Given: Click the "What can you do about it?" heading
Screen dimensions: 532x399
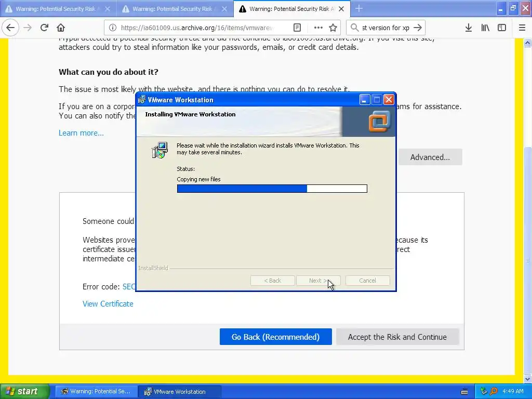Looking at the screenshot, I should click(109, 72).
